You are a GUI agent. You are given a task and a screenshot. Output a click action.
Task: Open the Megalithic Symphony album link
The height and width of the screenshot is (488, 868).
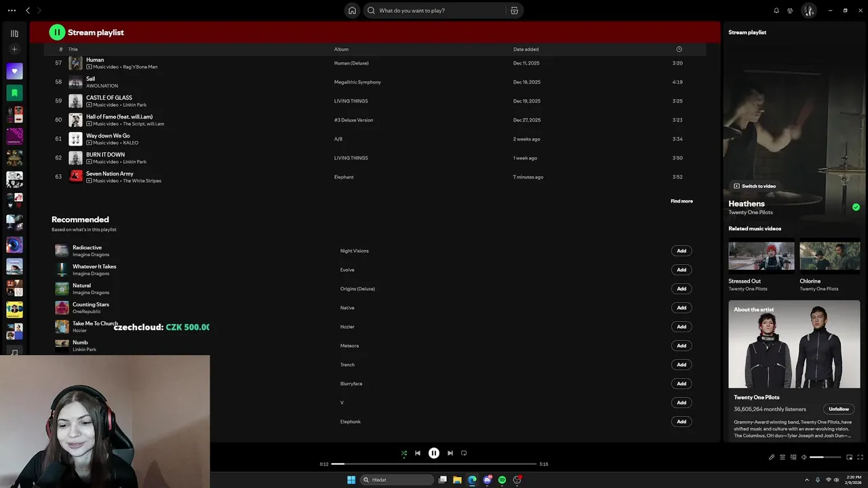click(357, 82)
